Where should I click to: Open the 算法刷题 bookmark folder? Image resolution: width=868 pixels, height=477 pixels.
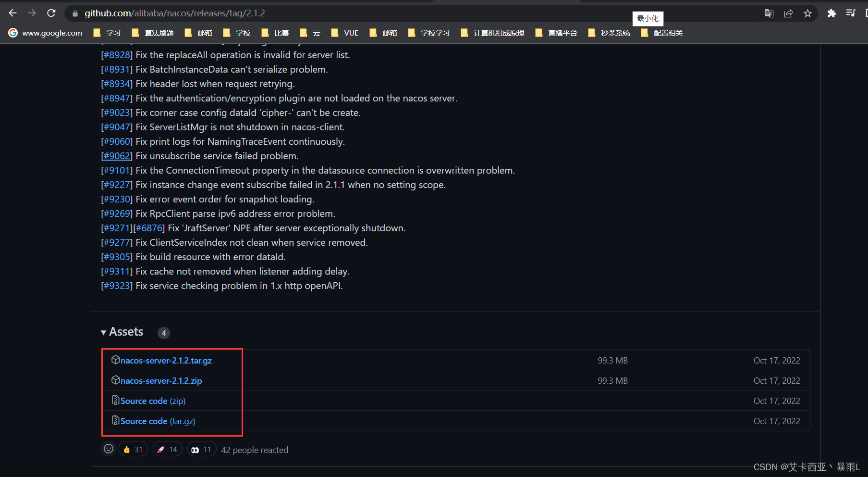click(153, 33)
